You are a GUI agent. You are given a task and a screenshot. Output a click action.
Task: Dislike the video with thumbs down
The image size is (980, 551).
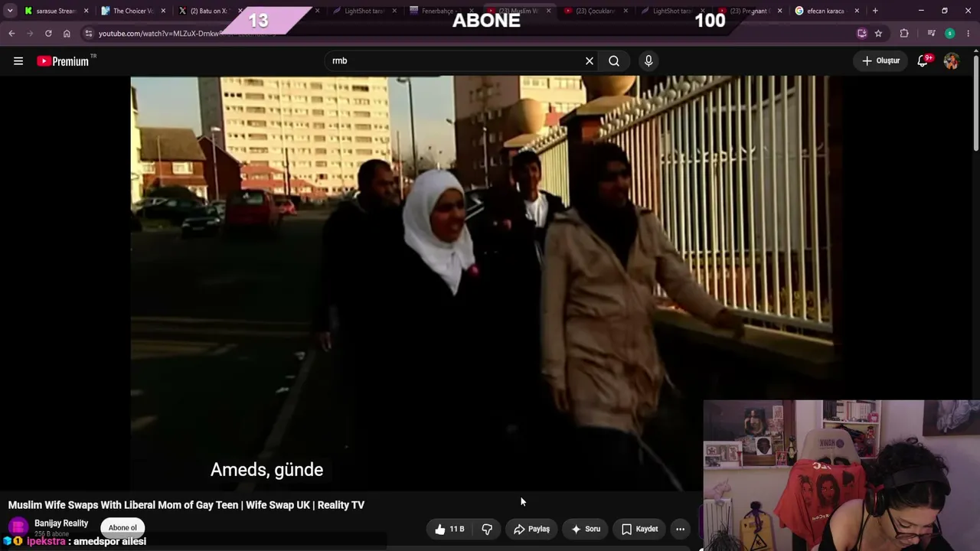coord(487,529)
